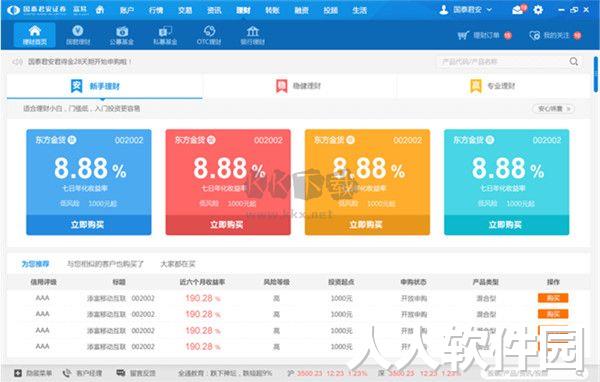
Task: Select the OTC理财 globe icon
Action: click(209, 31)
